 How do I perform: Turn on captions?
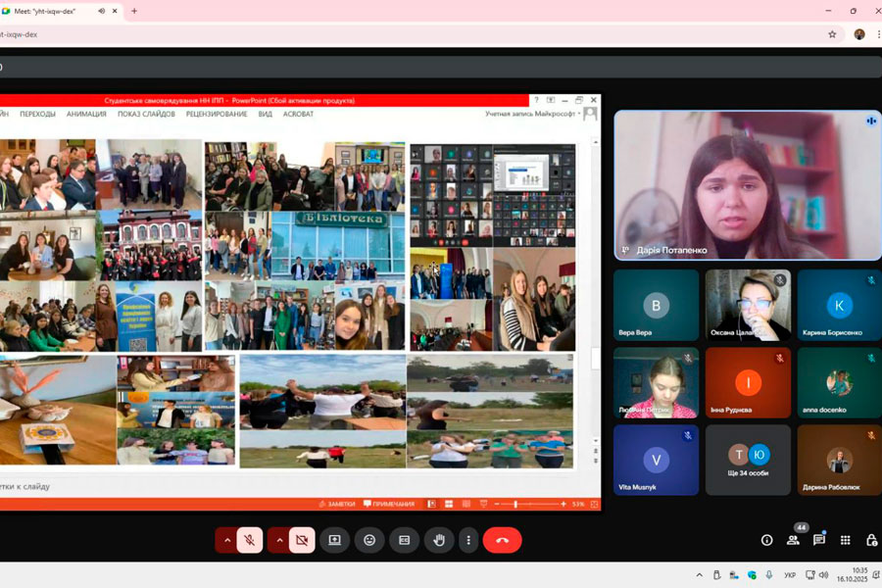pyautogui.click(x=405, y=540)
